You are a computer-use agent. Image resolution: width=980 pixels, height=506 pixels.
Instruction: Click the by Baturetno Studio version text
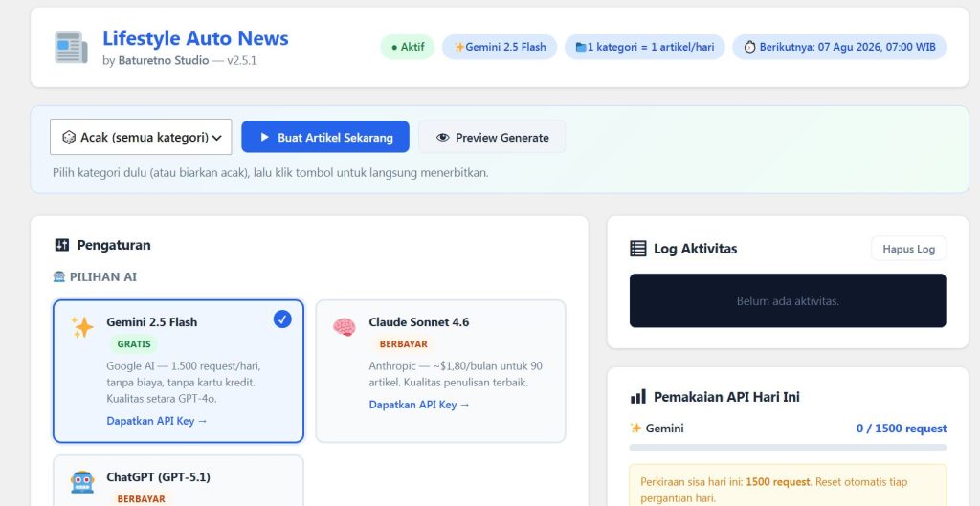tap(180, 61)
